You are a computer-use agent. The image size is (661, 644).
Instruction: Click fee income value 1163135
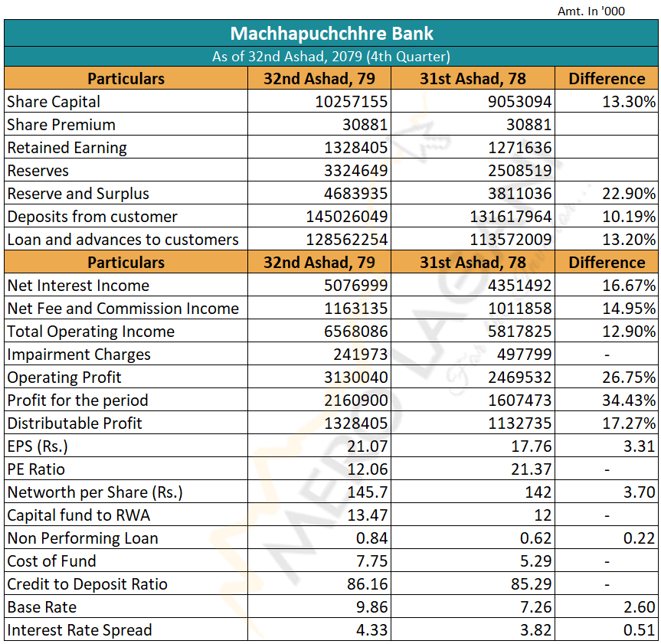[355, 309]
